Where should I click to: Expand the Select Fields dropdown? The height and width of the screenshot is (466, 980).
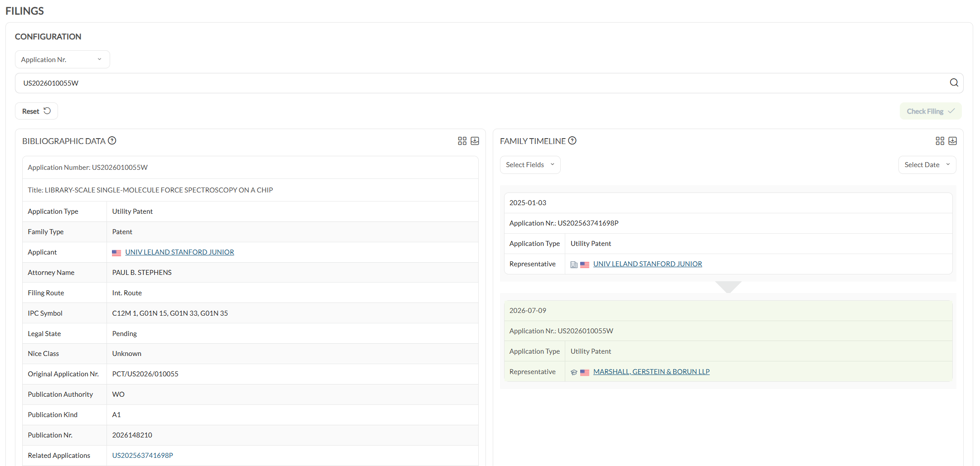(530, 165)
